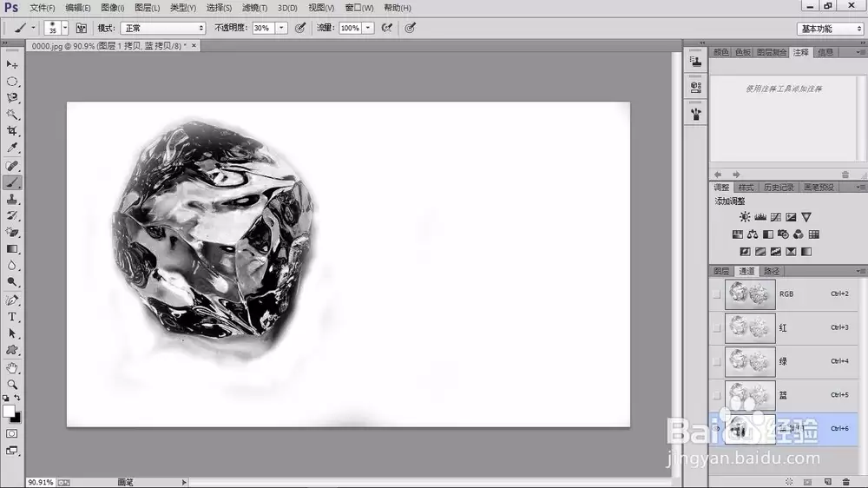
Task: Click the foreground color swatch
Action: pyautogui.click(x=9, y=411)
